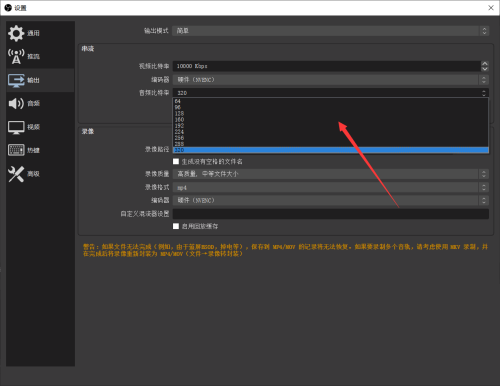Open the Hotkeys keyboard icon
Screen dimensions: 500x386
coord(16,150)
